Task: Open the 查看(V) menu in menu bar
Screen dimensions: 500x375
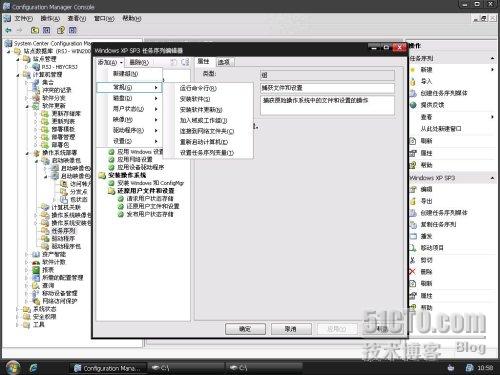Action: point(77,18)
